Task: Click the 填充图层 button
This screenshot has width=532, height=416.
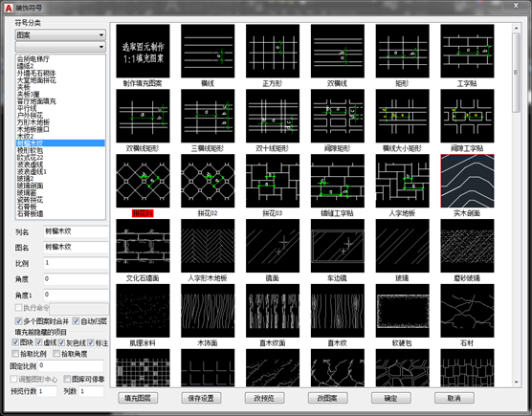Action: pyautogui.click(x=138, y=398)
